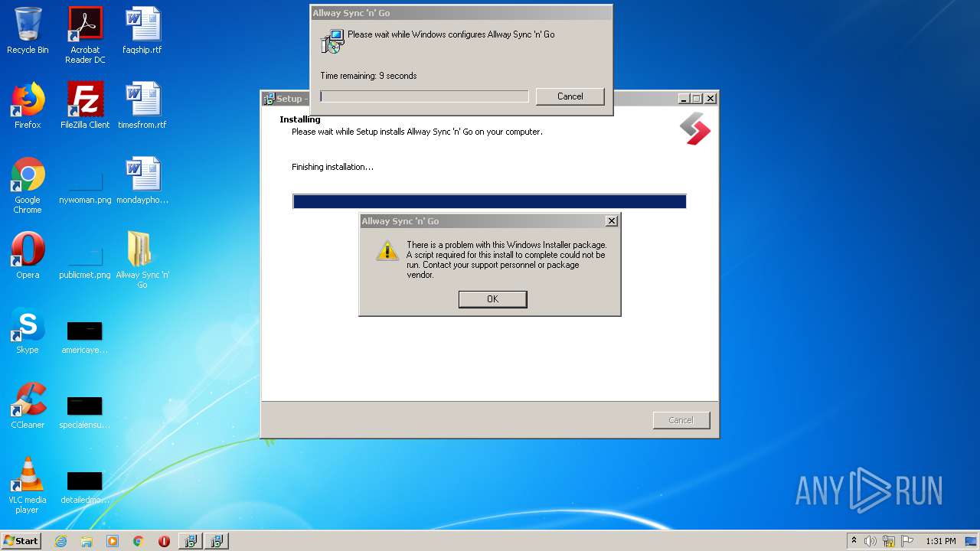Click the 'Installing' heading in Setup
The width and height of the screenshot is (980, 551).
[x=300, y=119]
